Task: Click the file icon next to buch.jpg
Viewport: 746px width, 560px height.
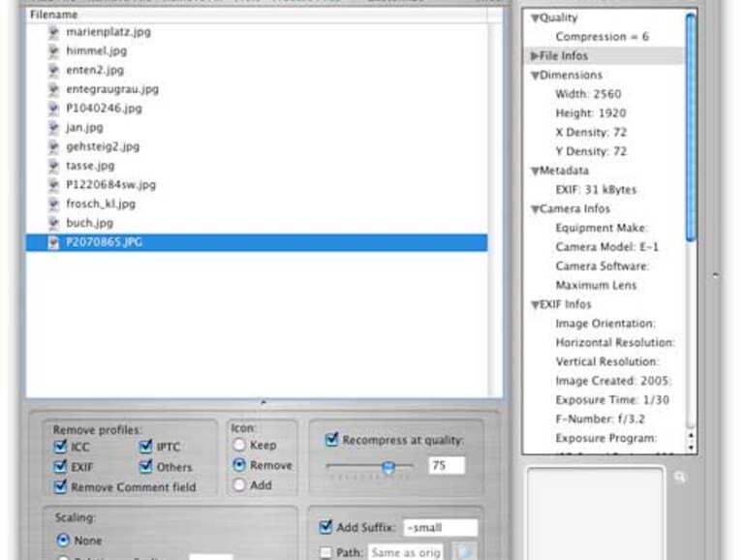Action: pyautogui.click(x=53, y=223)
